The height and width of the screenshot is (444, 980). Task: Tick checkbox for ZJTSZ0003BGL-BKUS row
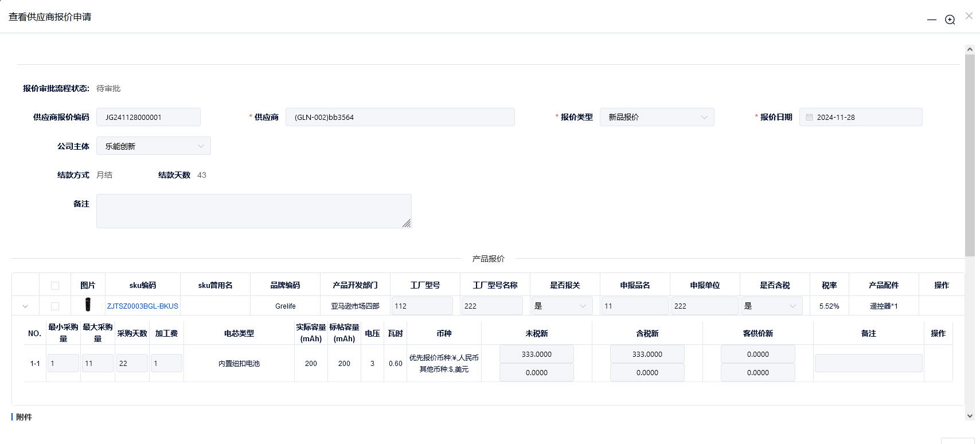pyautogui.click(x=55, y=306)
